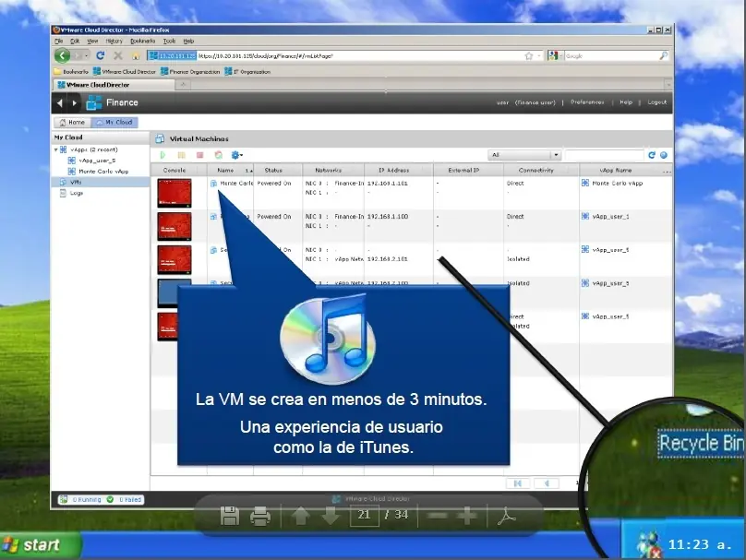Click the Firefox green back arrow button
Image resolution: width=746 pixels, height=560 pixels.
coord(63,55)
